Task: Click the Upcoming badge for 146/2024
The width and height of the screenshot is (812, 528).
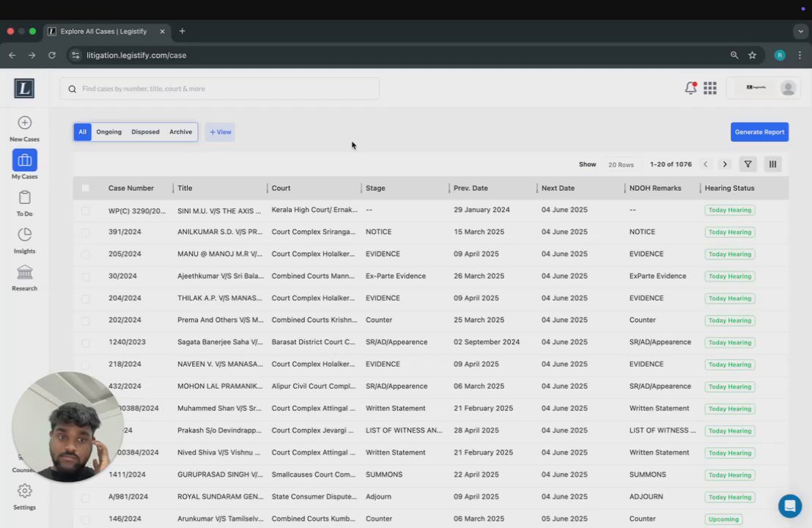Action: pos(723,519)
